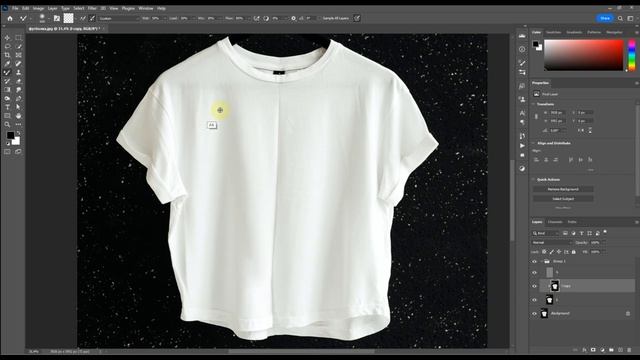Toggle Sample All Layers checkbox
The image size is (640, 360).
pos(320,18)
